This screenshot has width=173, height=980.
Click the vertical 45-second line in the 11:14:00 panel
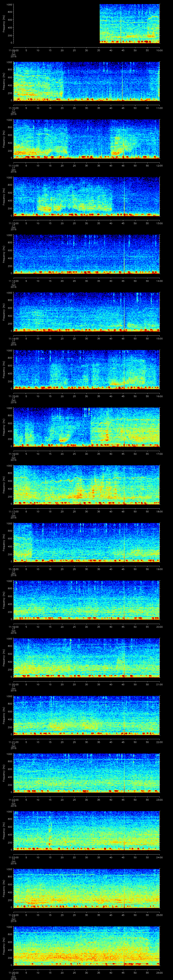point(124,312)
